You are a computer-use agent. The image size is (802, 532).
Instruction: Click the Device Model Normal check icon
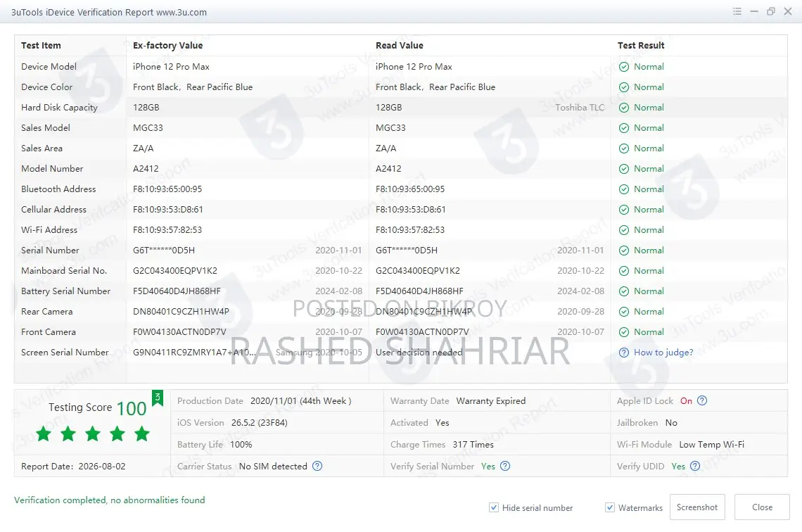tap(624, 66)
